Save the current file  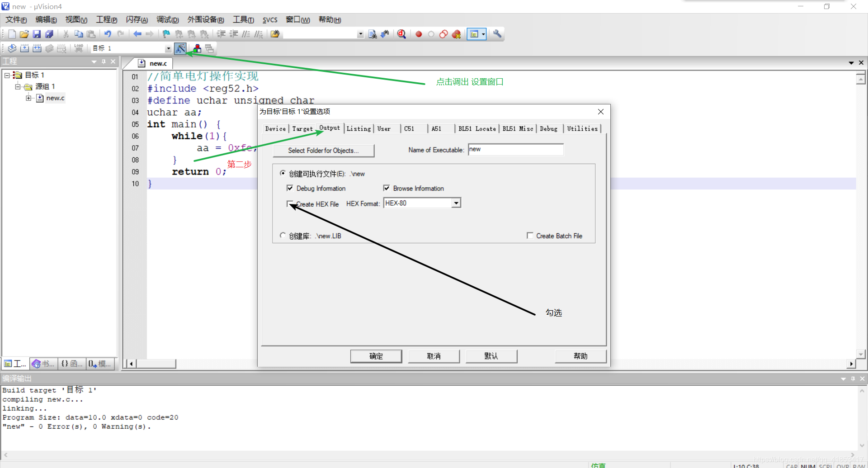[x=37, y=34]
